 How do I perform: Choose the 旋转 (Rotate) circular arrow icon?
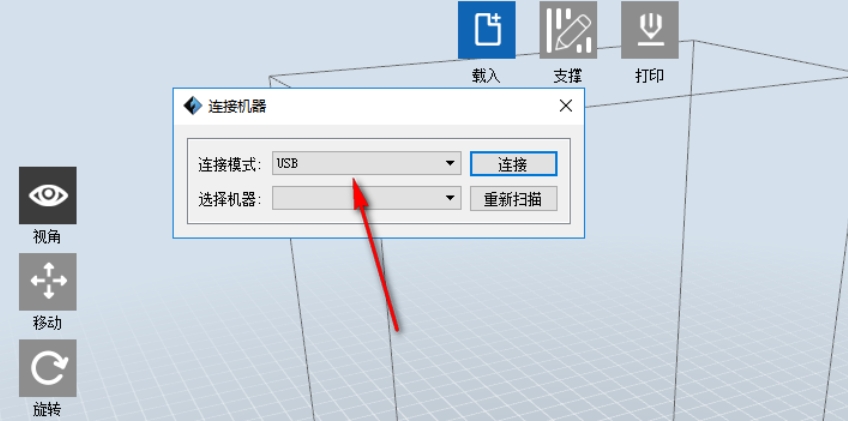[48, 368]
